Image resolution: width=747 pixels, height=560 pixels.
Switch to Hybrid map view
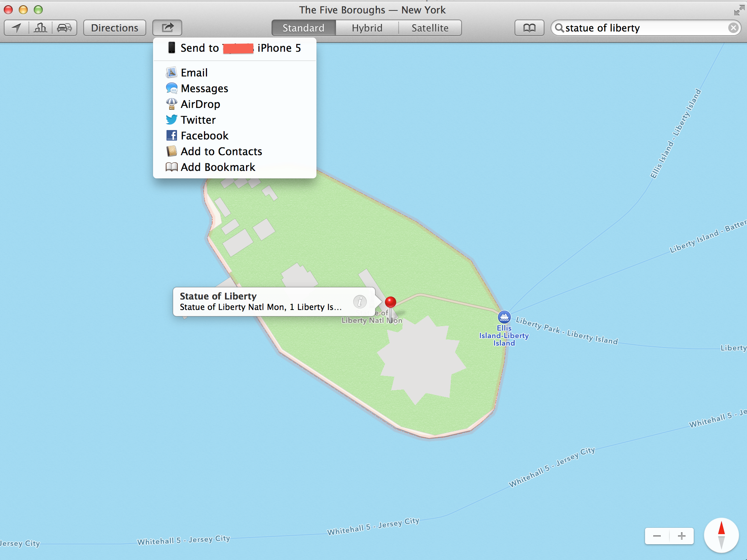click(367, 28)
